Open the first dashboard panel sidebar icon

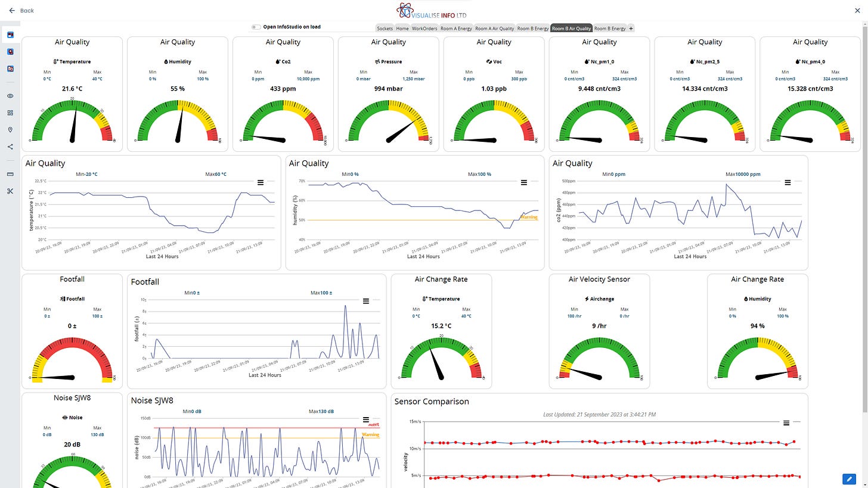(x=10, y=35)
